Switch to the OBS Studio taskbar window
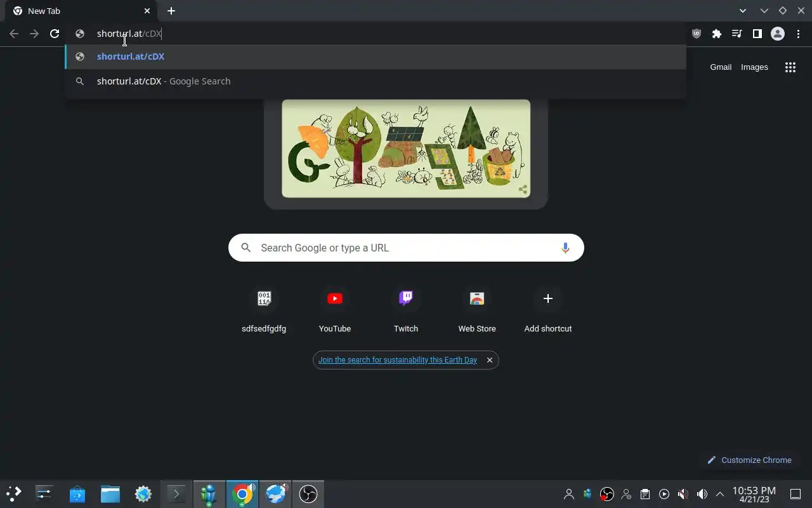Image resolution: width=812 pixels, height=508 pixels. 308,493
